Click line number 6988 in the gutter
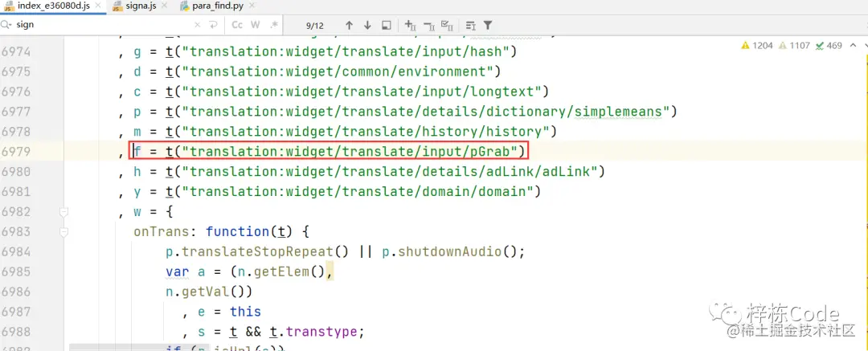Viewport: 868px width, 351px height. 16,332
